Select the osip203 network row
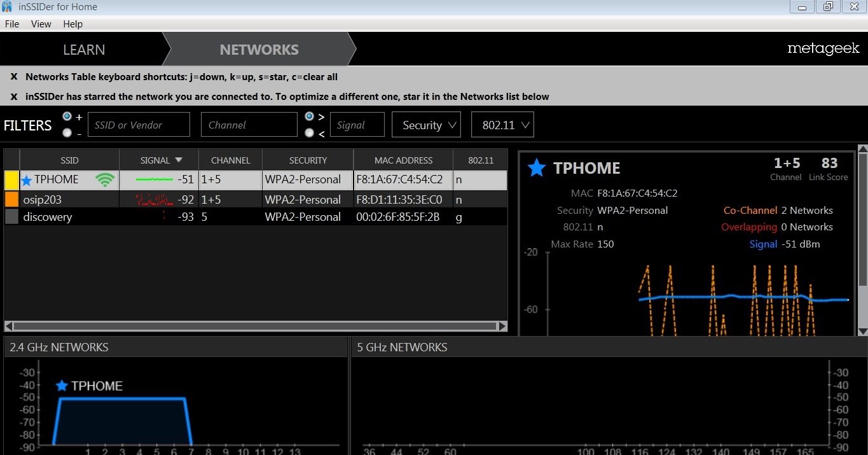The height and width of the screenshot is (455, 868). click(x=256, y=199)
